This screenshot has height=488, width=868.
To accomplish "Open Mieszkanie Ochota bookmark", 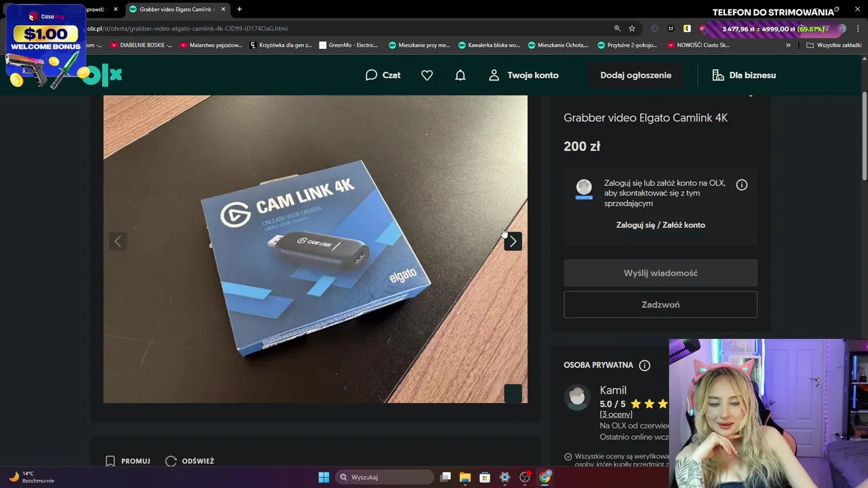I will [x=559, y=45].
